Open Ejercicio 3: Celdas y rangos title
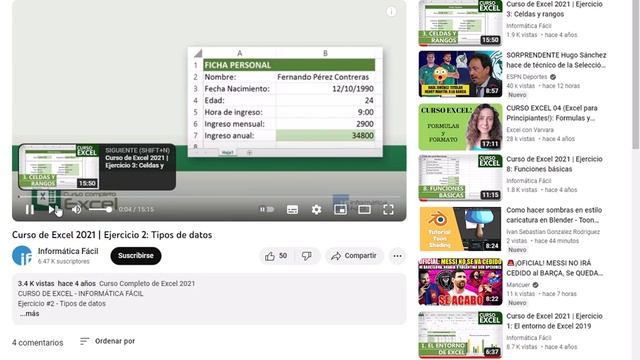640x360 pixels. pyautogui.click(x=554, y=9)
